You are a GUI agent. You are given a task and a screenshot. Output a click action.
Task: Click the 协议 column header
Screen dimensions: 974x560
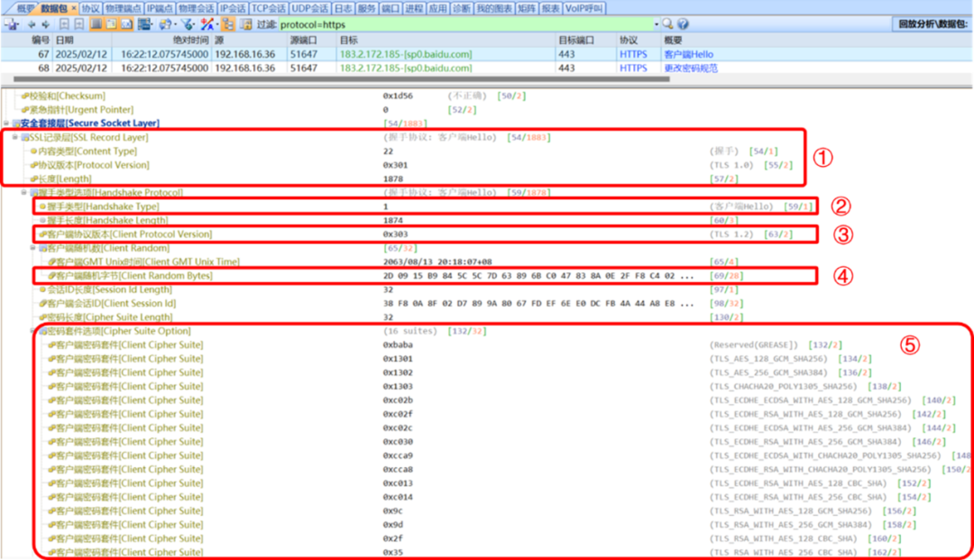click(628, 41)
